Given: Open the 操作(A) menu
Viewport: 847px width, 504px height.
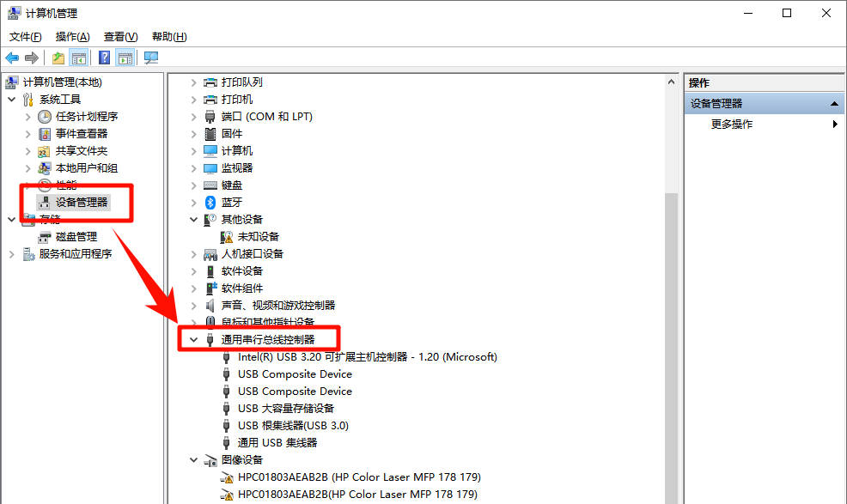Looking at the screenshot, I should tap(72, 37).
